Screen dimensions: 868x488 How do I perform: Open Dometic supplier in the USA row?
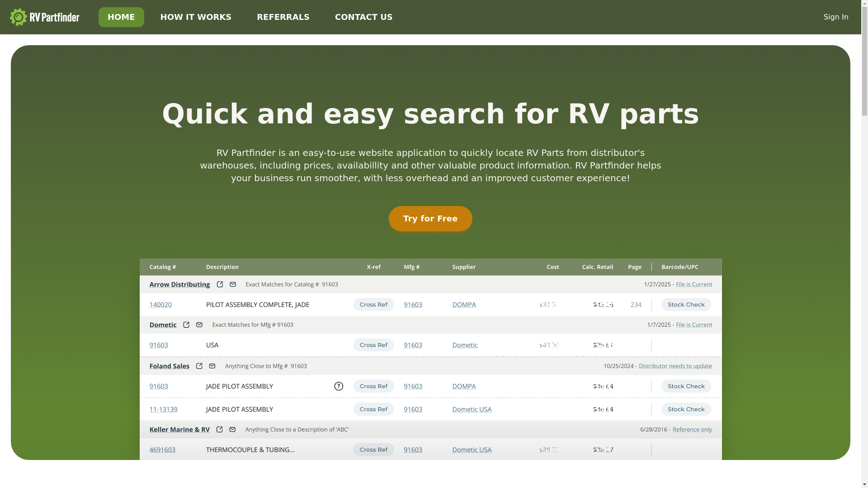pyautogui.click(x=465, y=345)
